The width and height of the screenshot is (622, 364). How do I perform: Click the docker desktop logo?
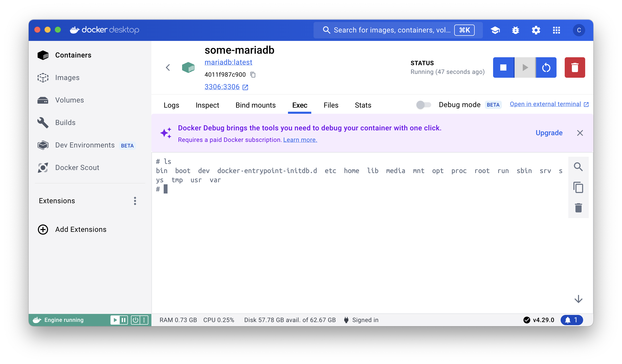click(x=104, y=30)
